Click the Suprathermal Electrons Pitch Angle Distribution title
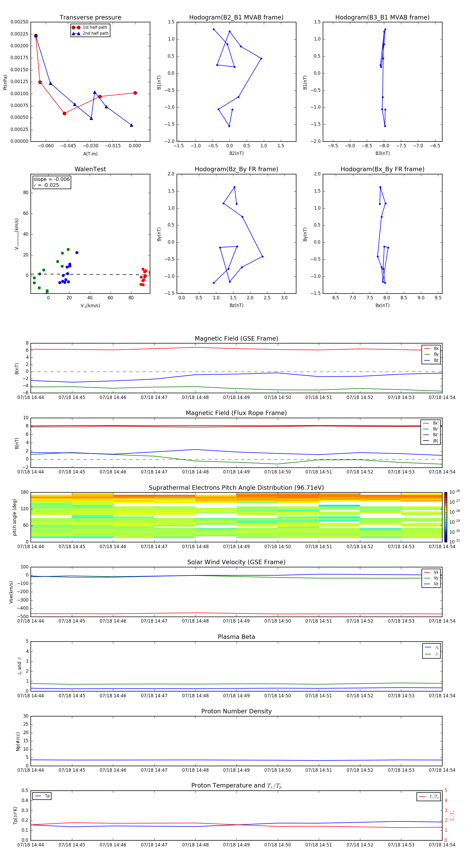Screen dimensions: 473x868 click(236, 488)
